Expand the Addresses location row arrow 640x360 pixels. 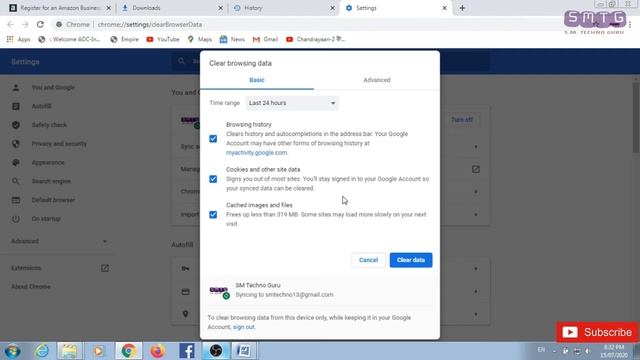pos(476,314)
